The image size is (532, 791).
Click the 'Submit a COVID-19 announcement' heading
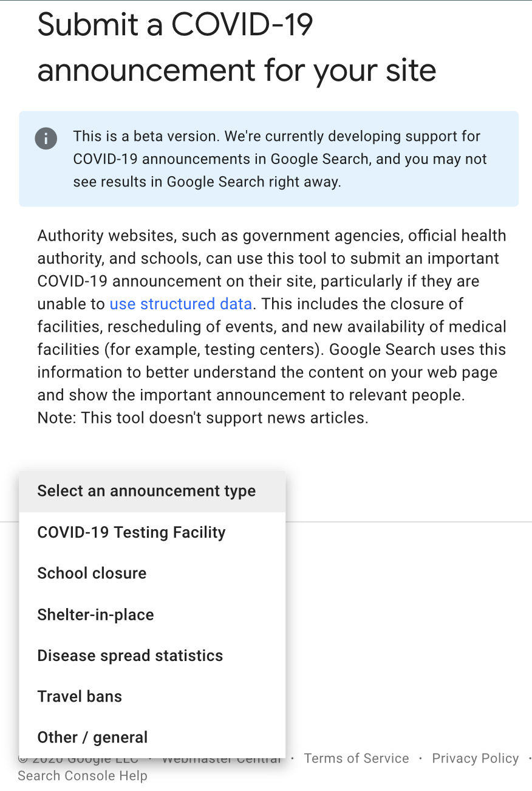coord(237,47)
